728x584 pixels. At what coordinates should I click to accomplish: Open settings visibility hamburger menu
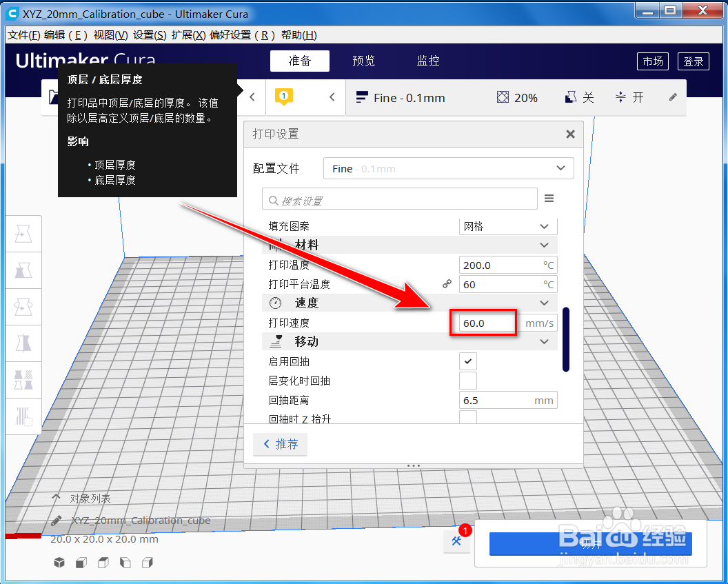(x=549, y=199)
